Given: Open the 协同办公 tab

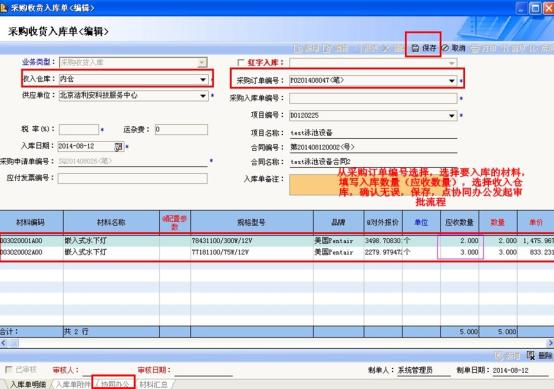Looking at the screenshot, I should (x=114, y=384).
